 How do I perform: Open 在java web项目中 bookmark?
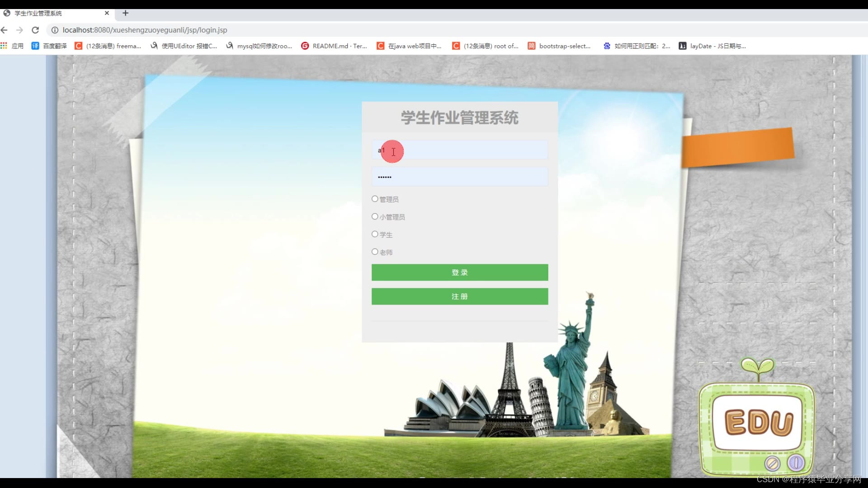click(409, 46)
